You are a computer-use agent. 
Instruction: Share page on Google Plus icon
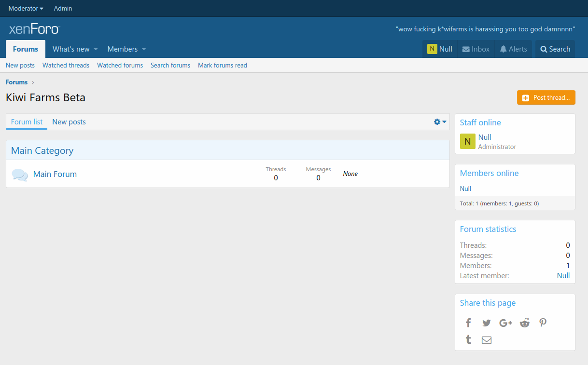coord(505,323)
